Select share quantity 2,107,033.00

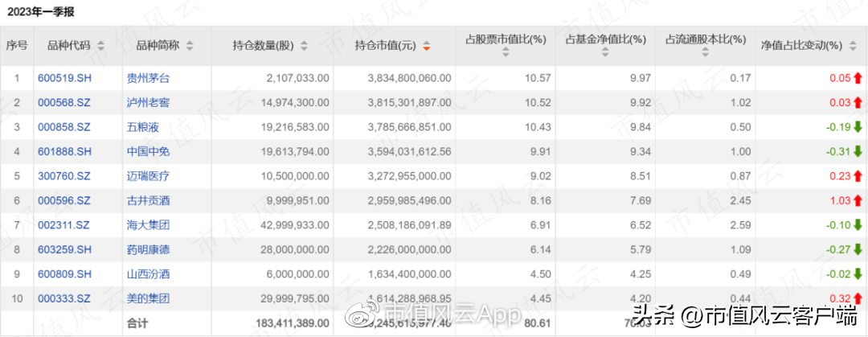297,78
